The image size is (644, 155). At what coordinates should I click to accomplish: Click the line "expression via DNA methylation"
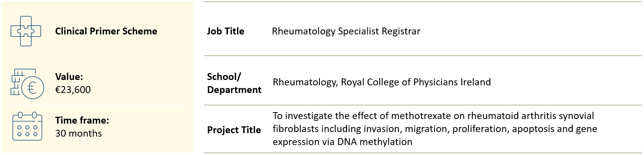point(342,142)
